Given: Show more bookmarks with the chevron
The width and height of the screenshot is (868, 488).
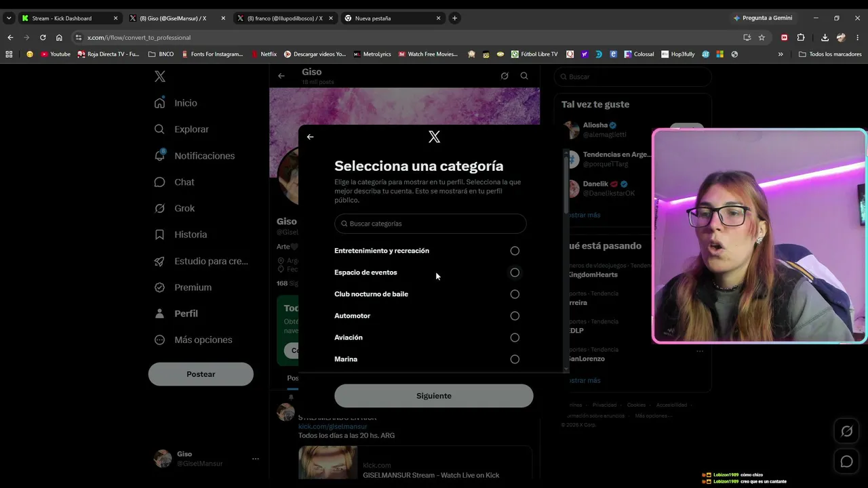Looking at the screenshot, I should click(781, 54).
